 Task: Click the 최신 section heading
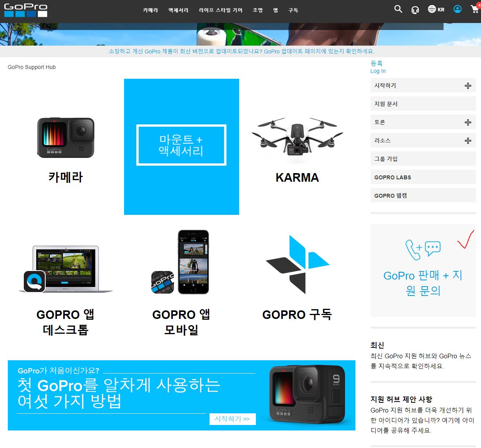(x=377, y=345)
